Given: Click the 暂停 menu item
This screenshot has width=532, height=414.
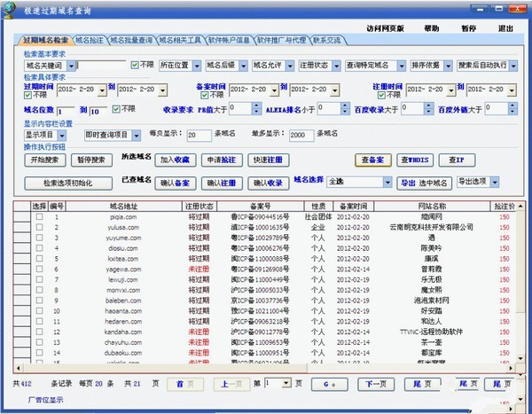Looking at the screenshot, I should click(468, 28).
